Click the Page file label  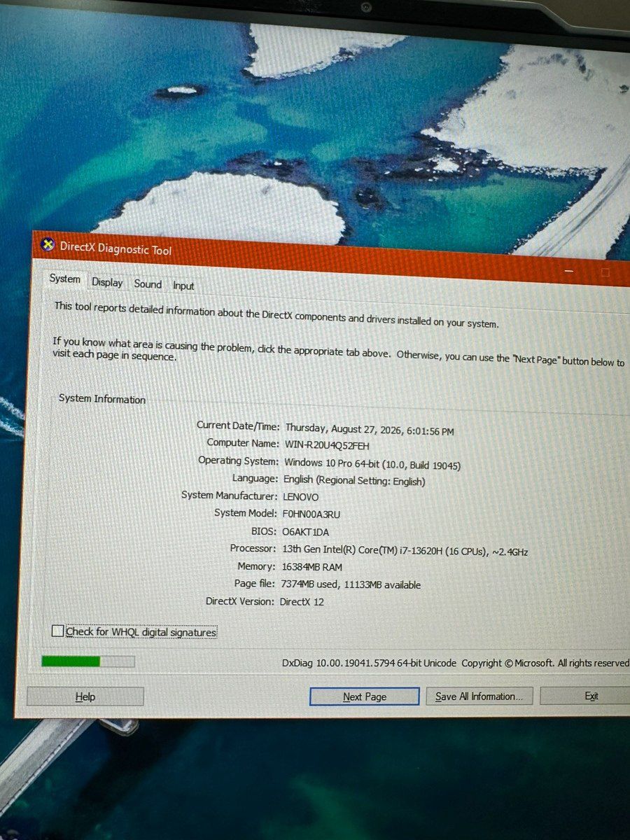(x=255, y=583)
